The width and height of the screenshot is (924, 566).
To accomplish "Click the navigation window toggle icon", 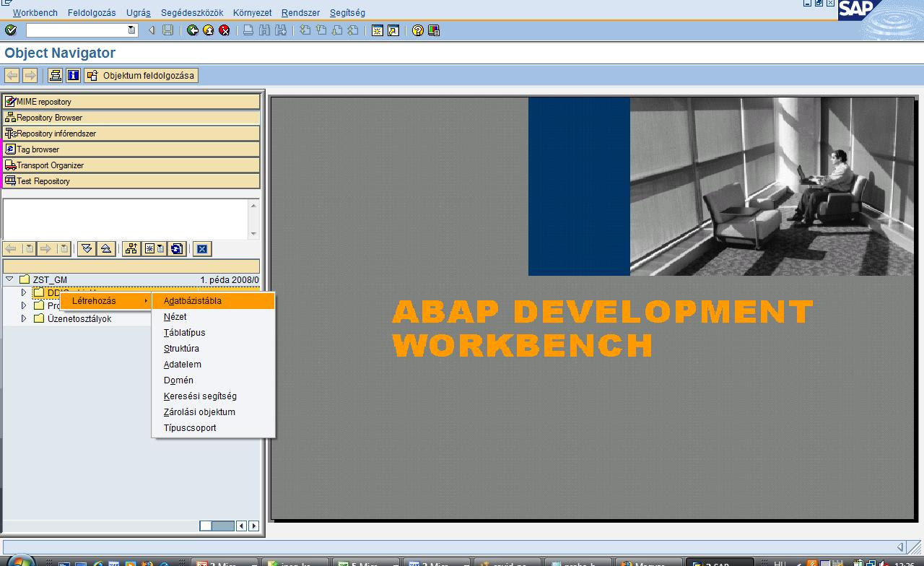I will pyautogui.click(x=56, y=75).
